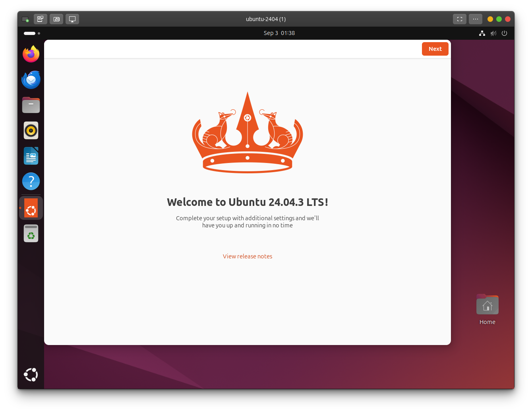
Task: Click the yellow minimize window button
Action: [x=490, y=19]
